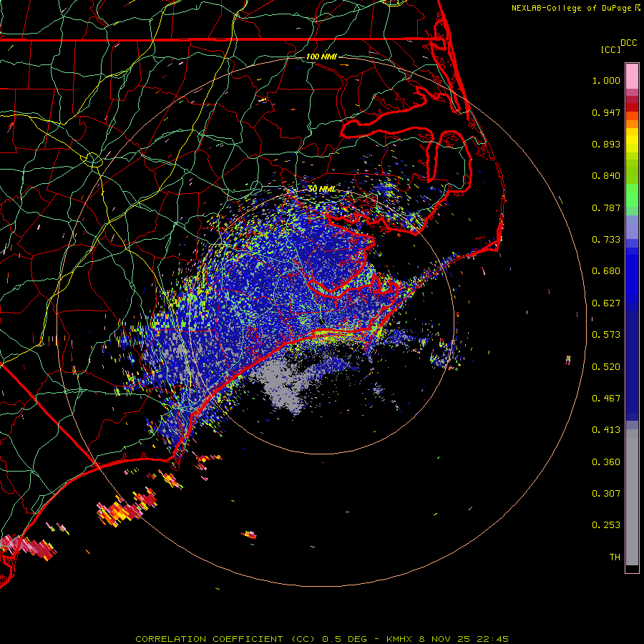Pick the light pink band of the color scale
This screenshot has height=644, width=644.
click(x=632, y=77)
